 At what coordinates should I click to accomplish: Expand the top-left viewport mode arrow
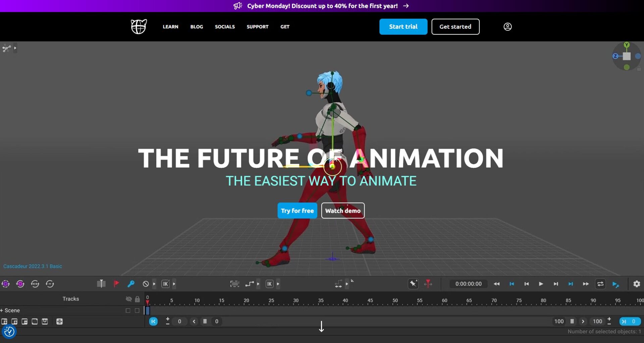[15, 48]
